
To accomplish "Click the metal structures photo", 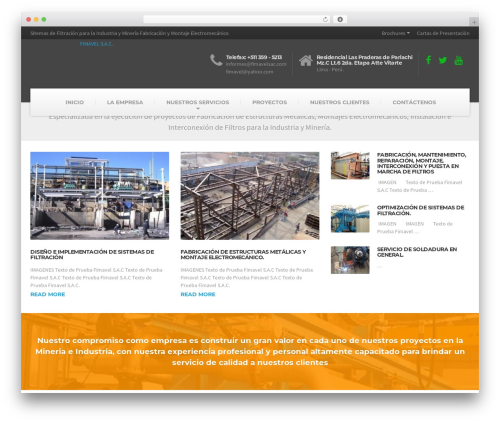I will pyautogui.click(x=250, y=196).
